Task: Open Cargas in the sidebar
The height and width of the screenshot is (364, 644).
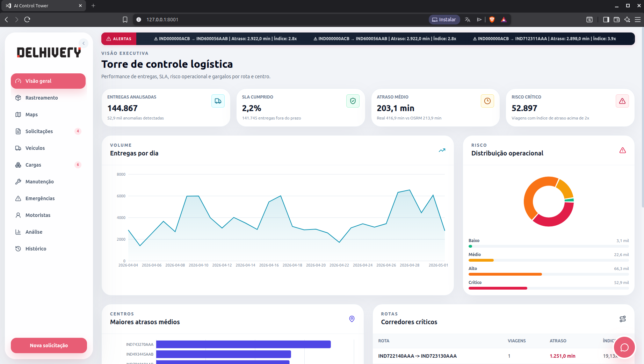Action: tap(48, 165)
